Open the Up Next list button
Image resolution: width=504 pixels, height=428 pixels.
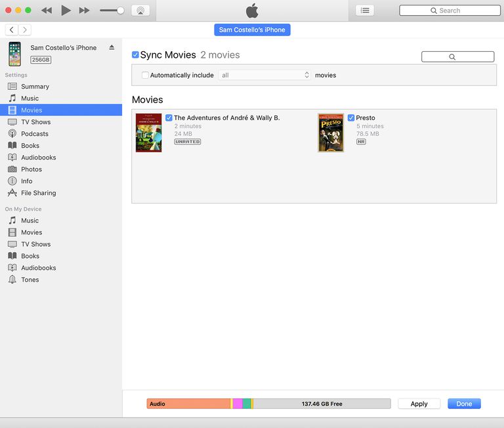pos(365,11)
